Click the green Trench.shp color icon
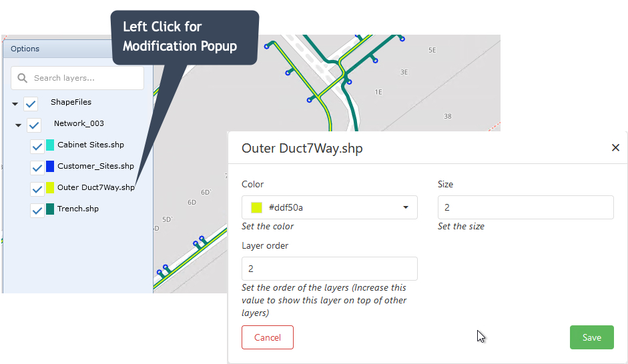The width and height of the screenshot is (628, 364). [x=50, y=209]
